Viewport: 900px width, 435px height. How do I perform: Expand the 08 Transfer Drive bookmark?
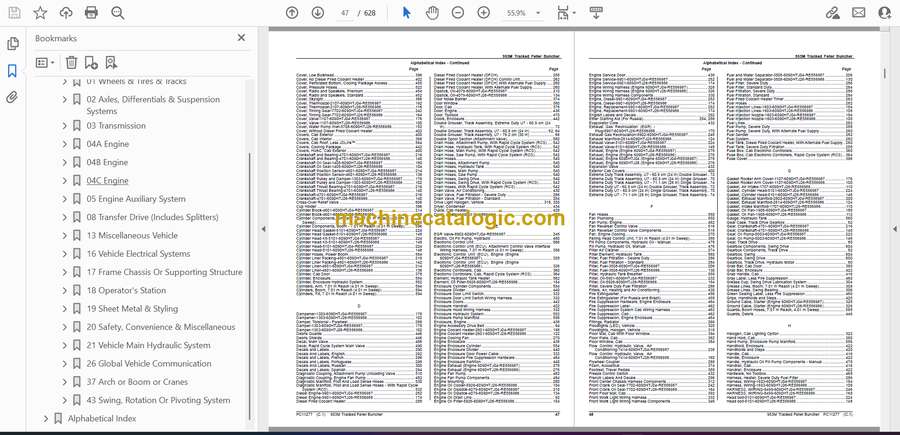coord(64,218)
